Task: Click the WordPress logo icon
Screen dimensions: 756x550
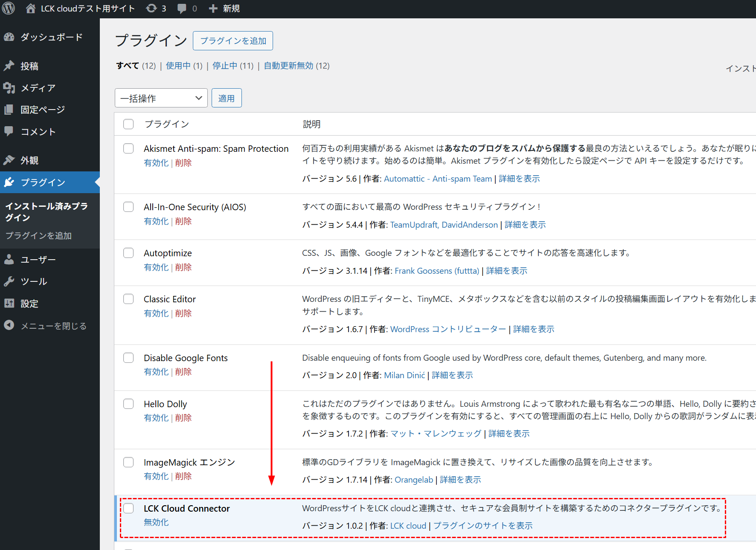Action: pyautogui.click(x=9, y=8)
